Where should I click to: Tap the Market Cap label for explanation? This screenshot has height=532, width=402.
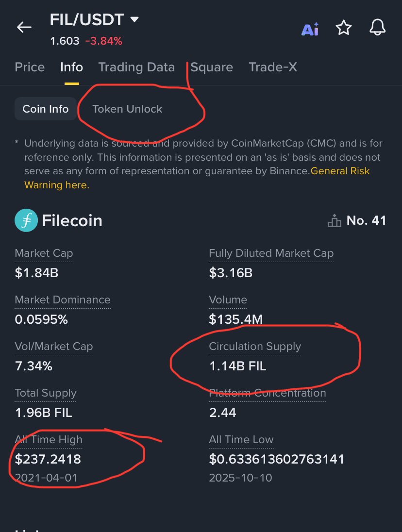(44, 253)
